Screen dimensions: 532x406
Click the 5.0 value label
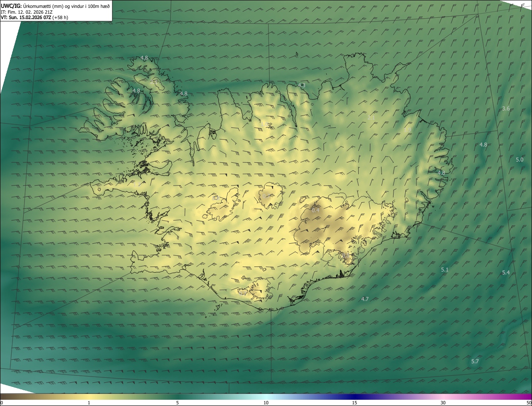[520, 160]
